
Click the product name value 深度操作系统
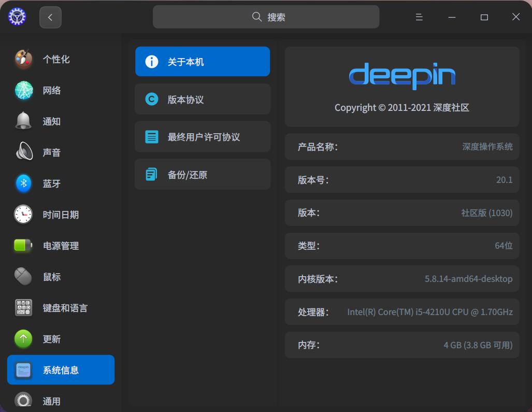coord(487,147)
